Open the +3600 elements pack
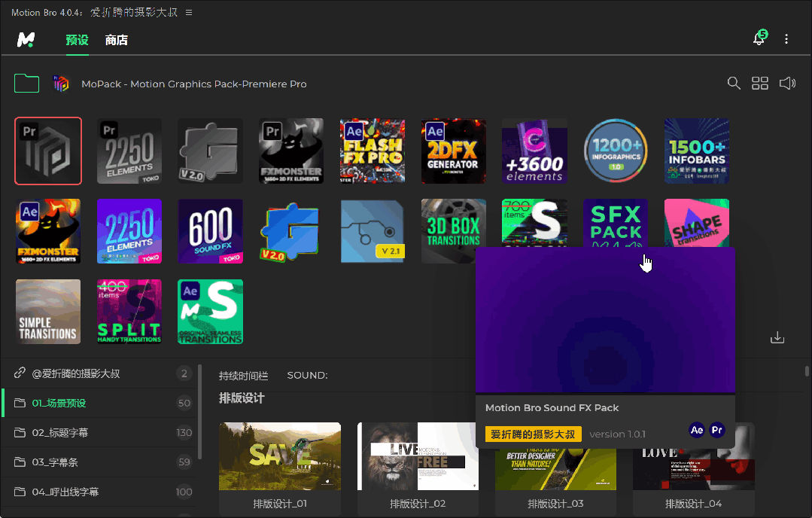812x518 pixels. 534,151
